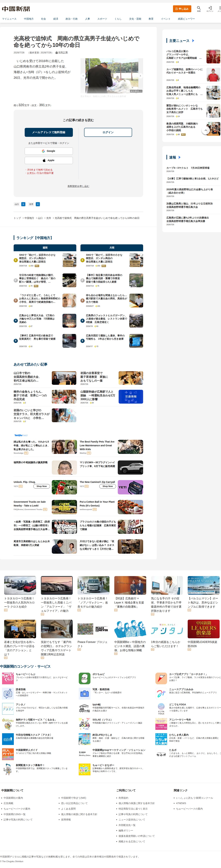Screen dimensions: 221x868
Task: Open 文化・芸能 nav menu item
Action: [135, 19]
